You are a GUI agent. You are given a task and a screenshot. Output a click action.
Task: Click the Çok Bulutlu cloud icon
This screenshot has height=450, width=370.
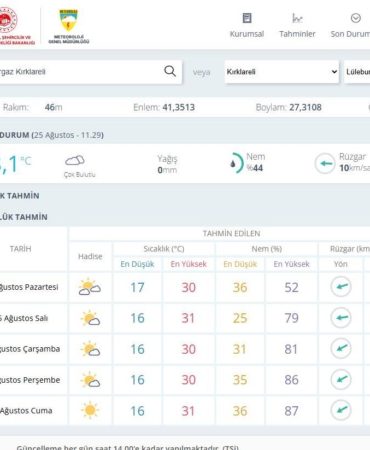coord(75,161)
